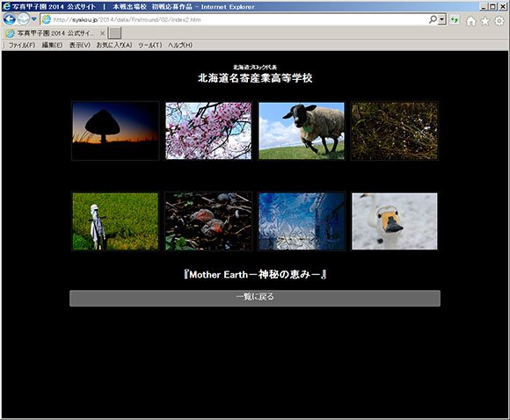The image size is (510, 420).
Task: Click the search magnifier icon in address bar
Action: point(433,19)
